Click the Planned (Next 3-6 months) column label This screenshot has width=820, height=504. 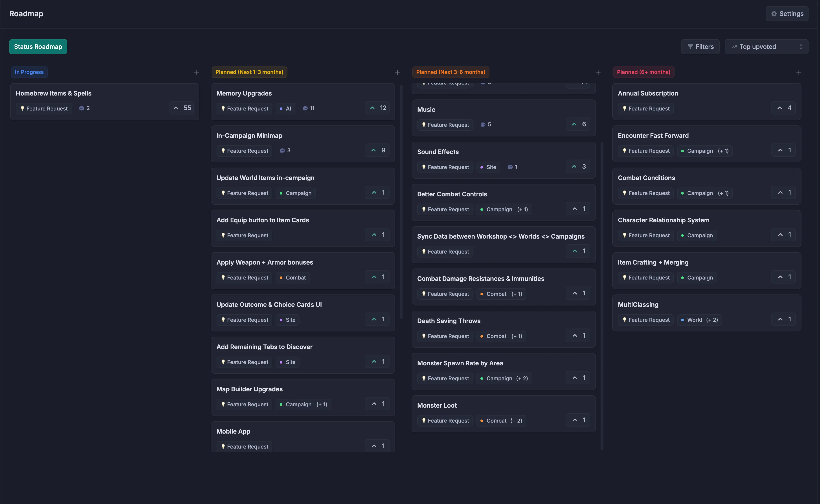click(450, 72)
